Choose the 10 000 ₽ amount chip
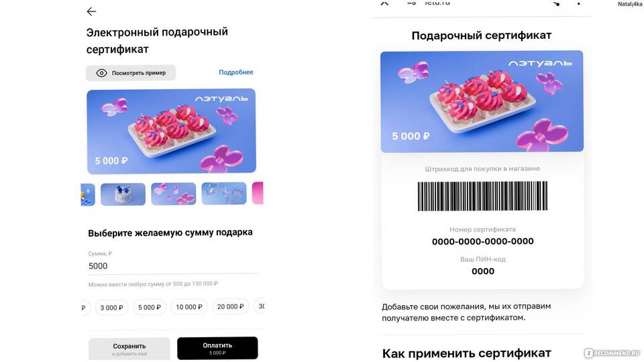 click(x=189, y=306)
